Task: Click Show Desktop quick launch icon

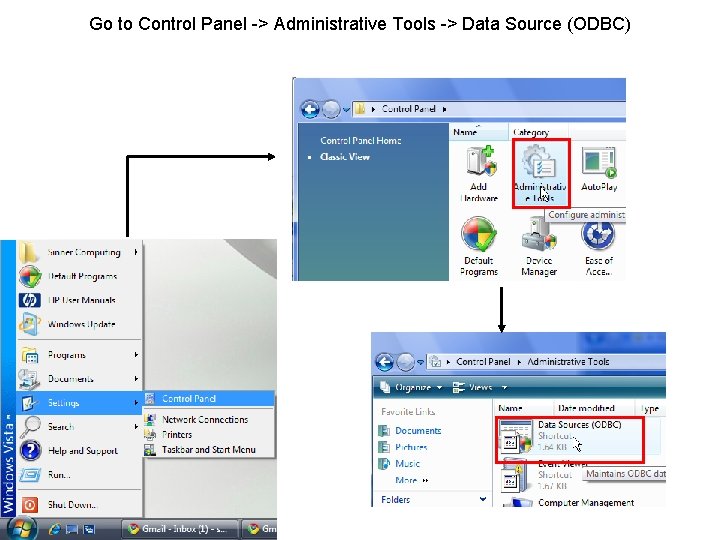Action: tap(72, 529)
